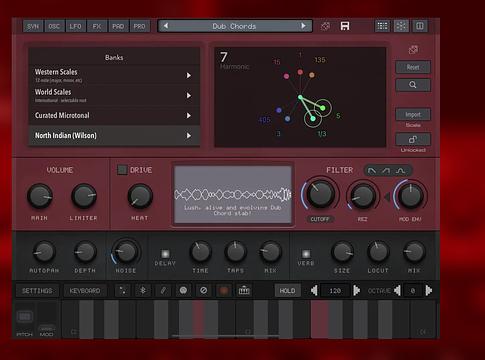Click the MOD ENV knob
The height and width of the screenshot is (360, 485).
(x=410, y=196)
